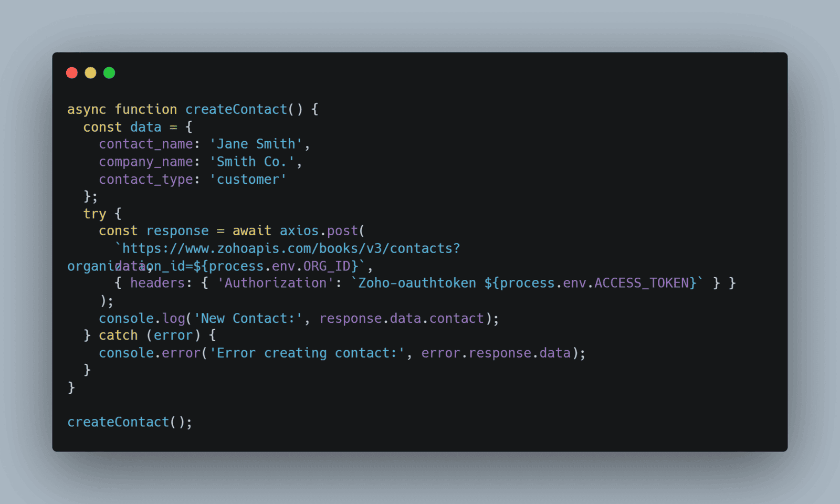The width and height of the screenshot is (840, 504).
Task: Click the yellow minimize dot
Action: click(x=91, y=73)
